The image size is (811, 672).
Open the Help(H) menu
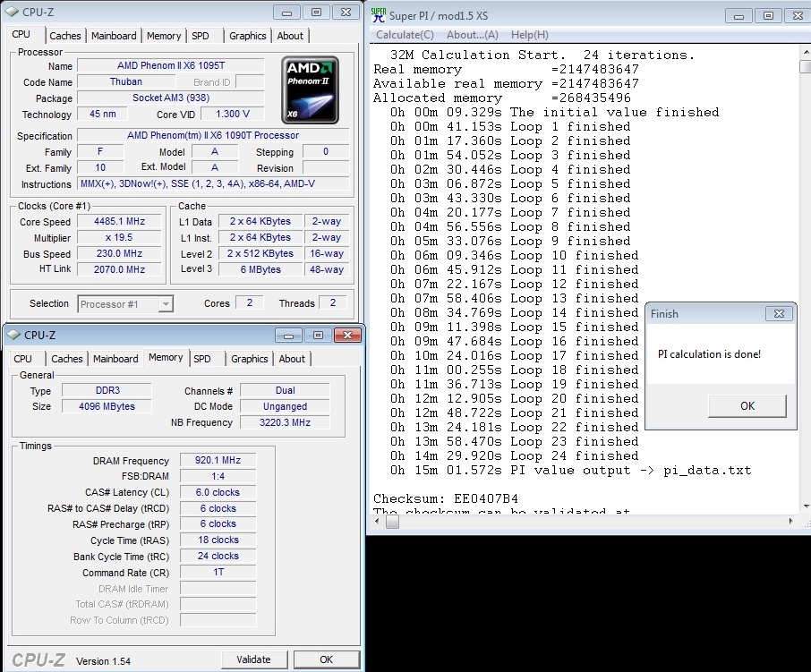coord(529,35)
